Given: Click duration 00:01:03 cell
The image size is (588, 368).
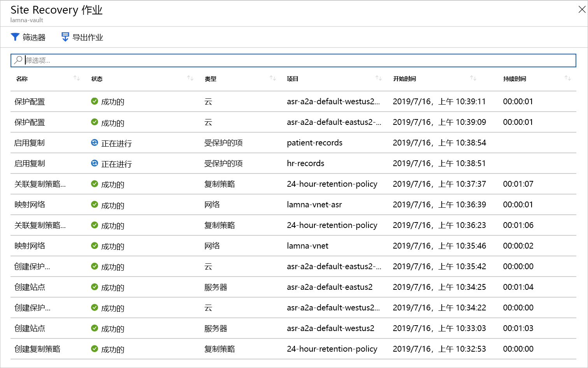Looking at the screenshot, I should [518, 328].
